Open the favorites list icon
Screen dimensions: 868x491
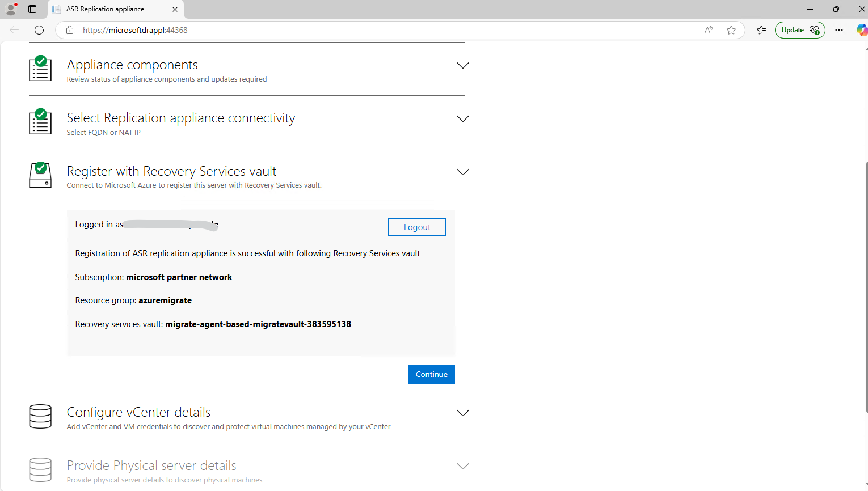[761, 30]
